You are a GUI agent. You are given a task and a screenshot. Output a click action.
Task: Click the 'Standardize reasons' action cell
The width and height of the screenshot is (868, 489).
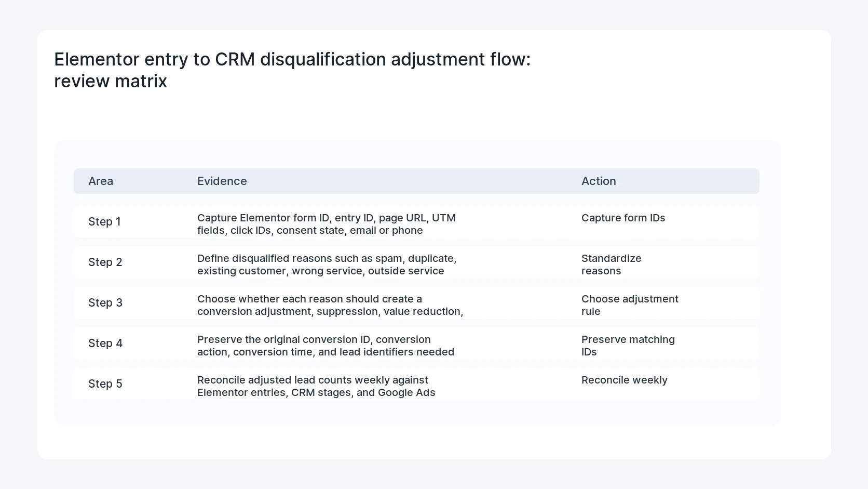pos(612,265)
